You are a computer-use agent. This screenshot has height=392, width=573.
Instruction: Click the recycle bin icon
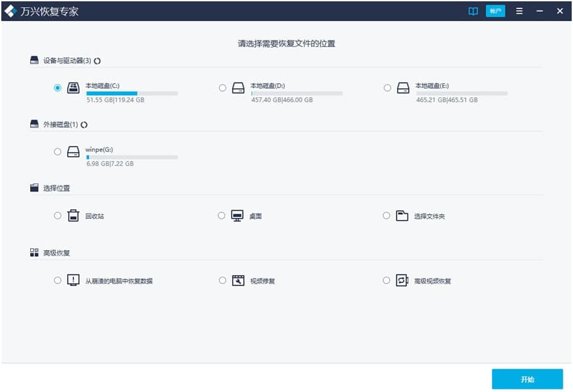click(73, 216)
